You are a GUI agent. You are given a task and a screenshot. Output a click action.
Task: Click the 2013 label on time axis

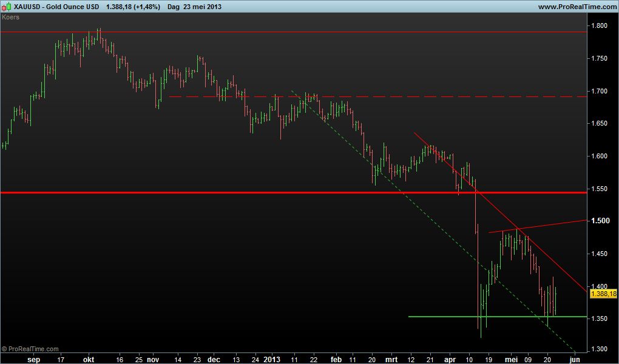271,359
